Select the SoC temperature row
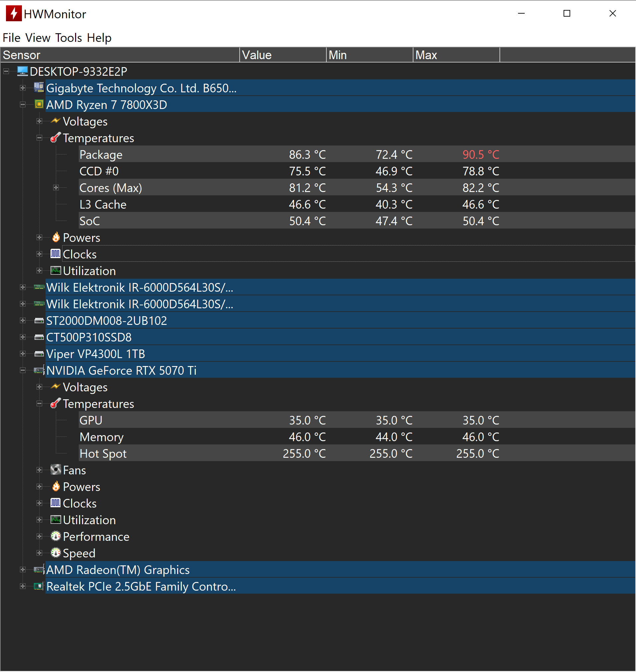 point(357,221)
